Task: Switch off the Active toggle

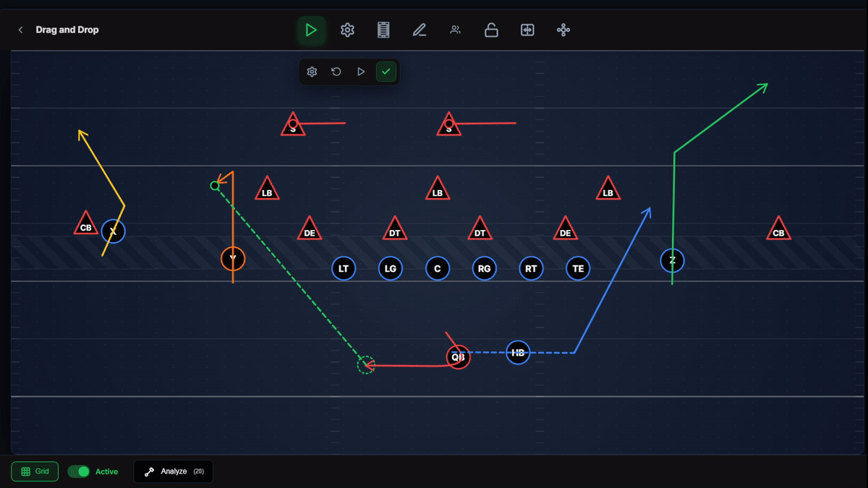Action: [79, 471]
